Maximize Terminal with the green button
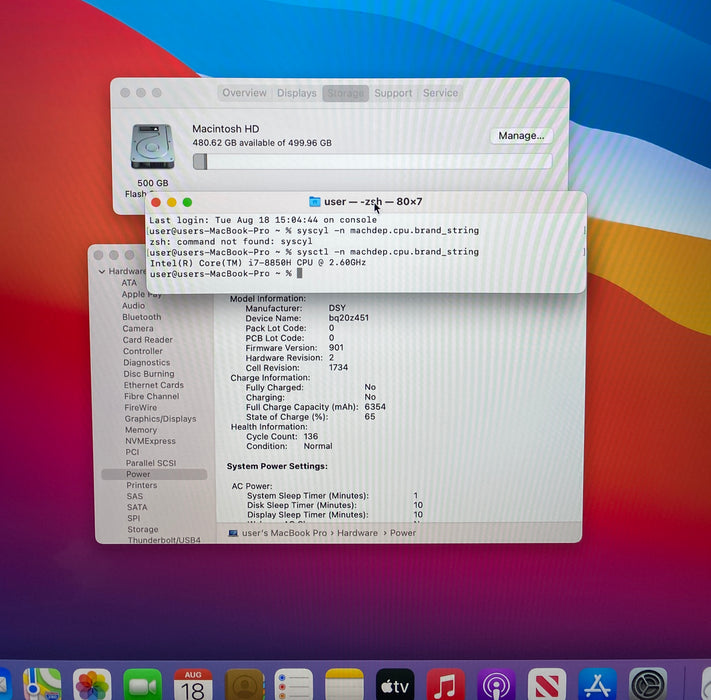Screen dimensions: 711x700 (187, 202)
